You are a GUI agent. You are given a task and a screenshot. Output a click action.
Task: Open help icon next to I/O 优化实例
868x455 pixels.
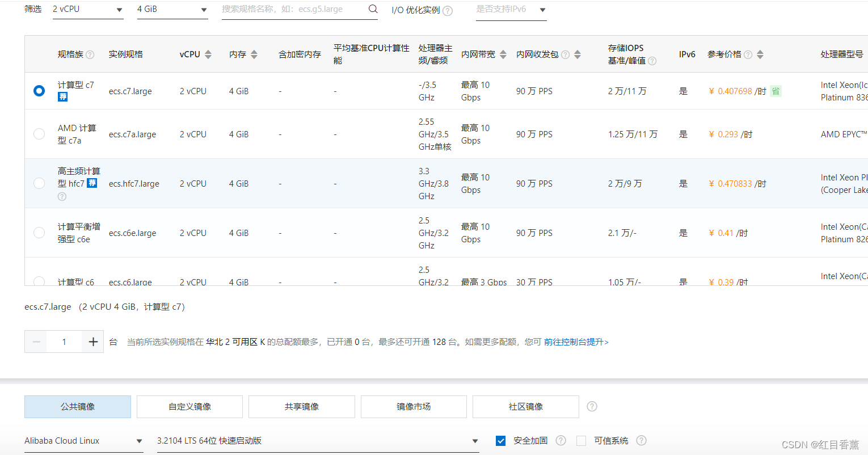tap(448, 11)
